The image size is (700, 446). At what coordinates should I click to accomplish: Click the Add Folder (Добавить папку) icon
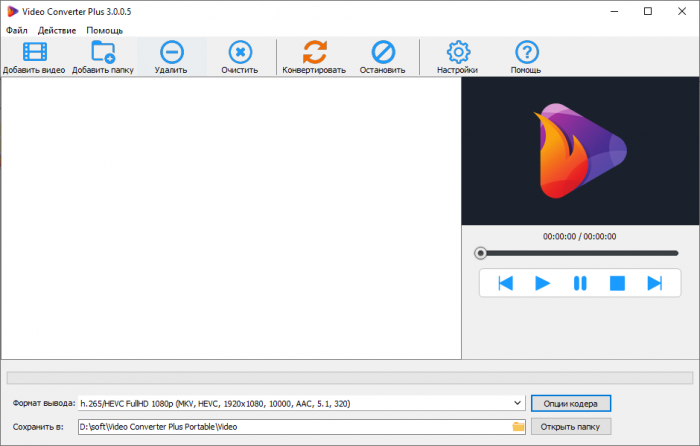point(102,52)
